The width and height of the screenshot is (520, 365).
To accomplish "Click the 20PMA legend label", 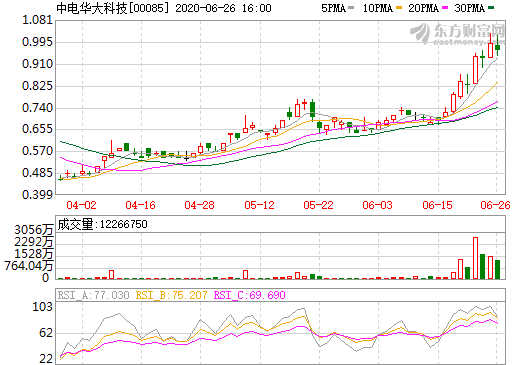I will (423, 8).
